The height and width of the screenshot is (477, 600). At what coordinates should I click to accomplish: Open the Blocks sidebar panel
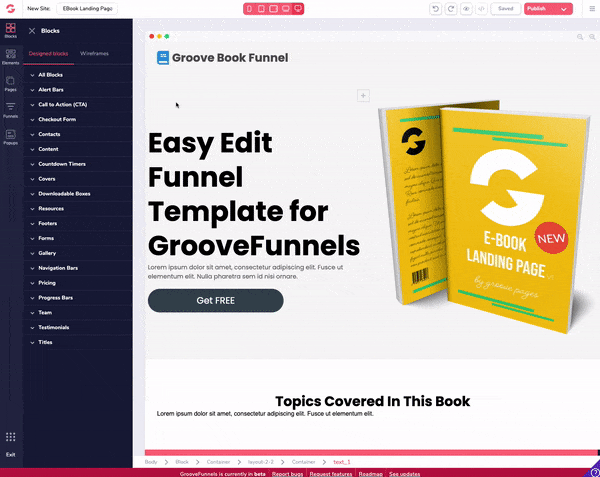11,30
